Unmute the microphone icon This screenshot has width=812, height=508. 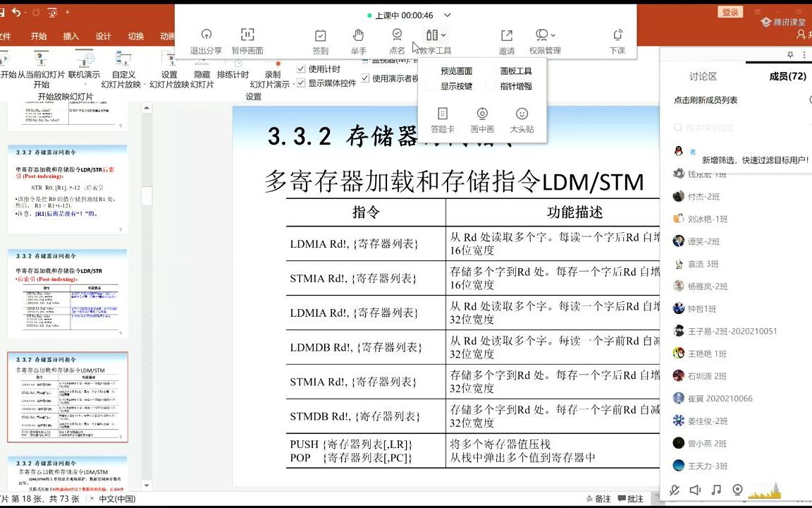point(675,490)
